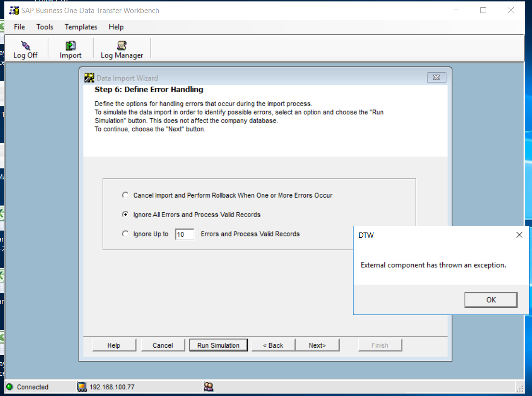The width and height of the screenshot is (532, 396).
Task: Open the Templates menu
Action: pyautogui.click(x=81, y=27)
